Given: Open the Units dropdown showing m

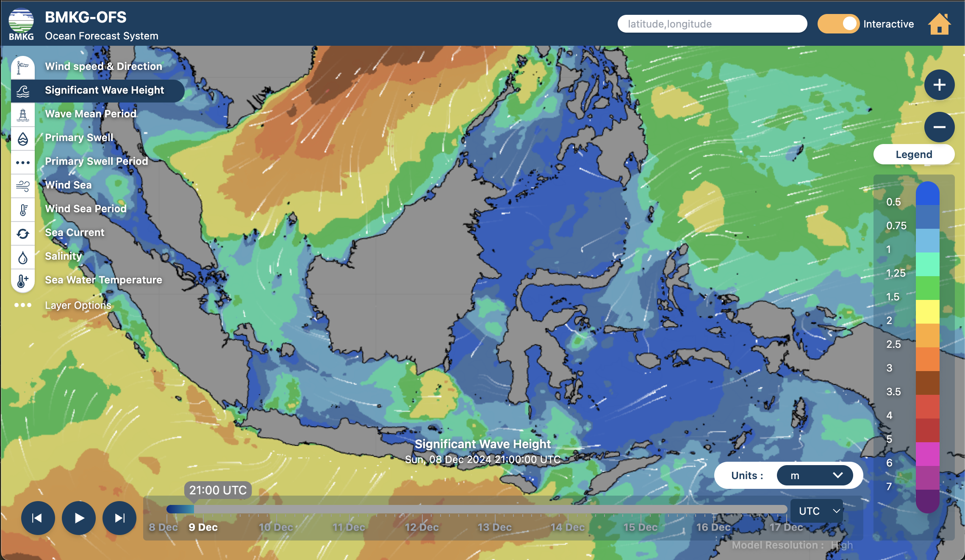Looking at the screenshot, I should point(815,475).
